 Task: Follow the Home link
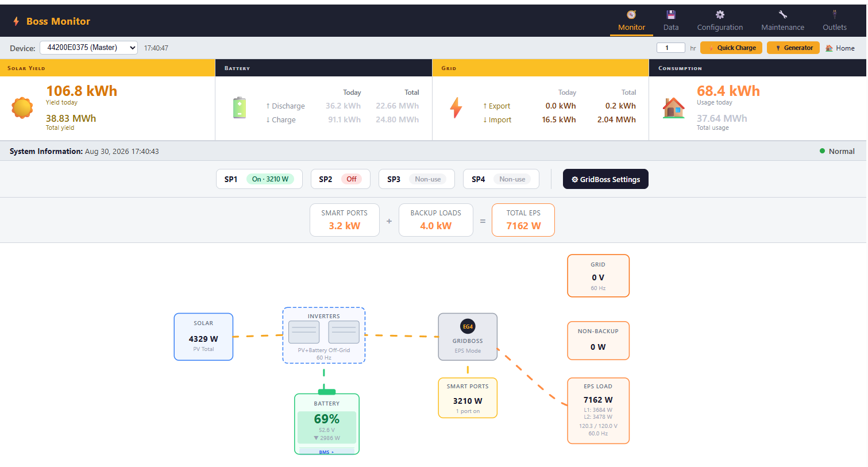(x=840, y=48)
